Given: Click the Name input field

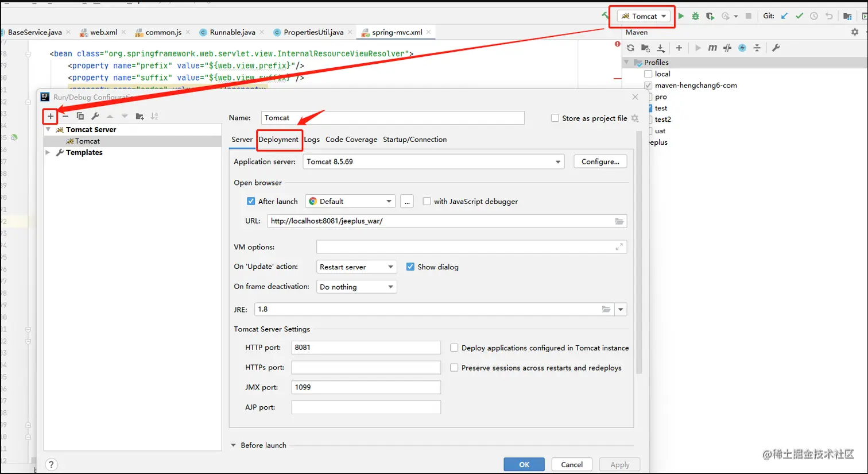Looking at the screenshot, I should (x=393, y=118).
